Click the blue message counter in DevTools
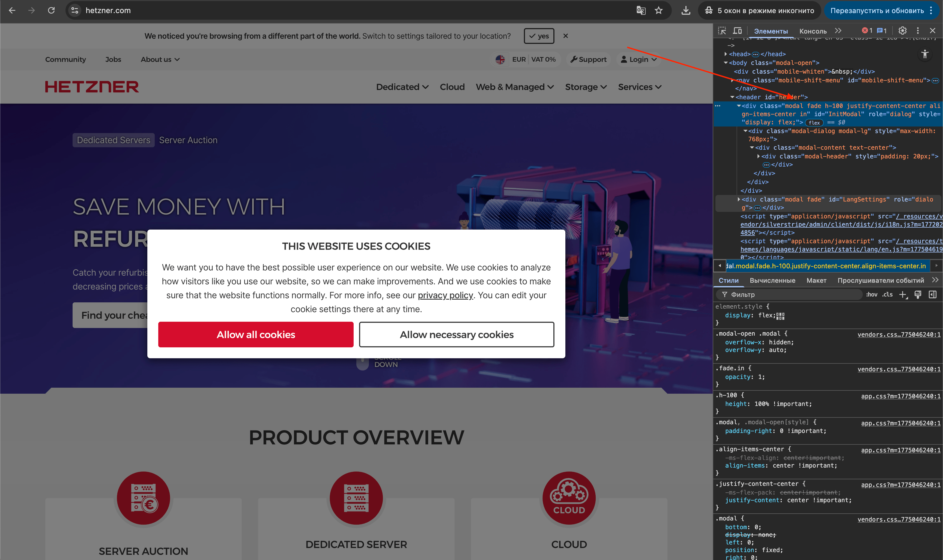 click(x=882, y=31)
